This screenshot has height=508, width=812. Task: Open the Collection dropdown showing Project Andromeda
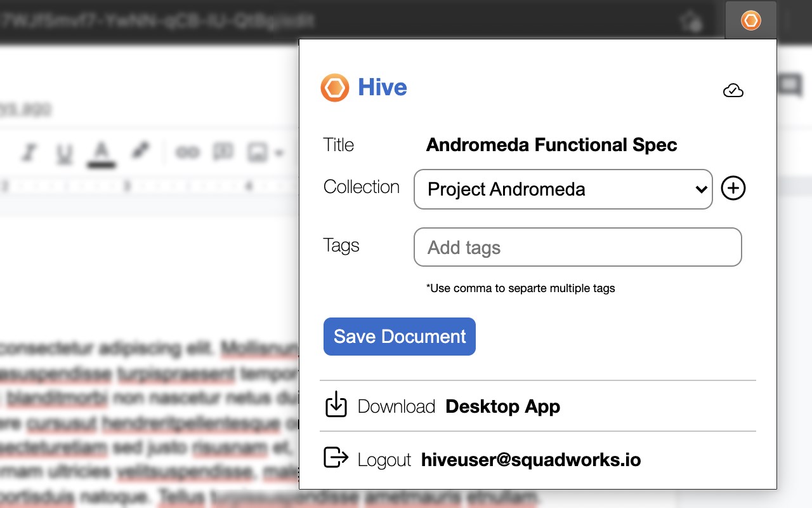point(563,189)
